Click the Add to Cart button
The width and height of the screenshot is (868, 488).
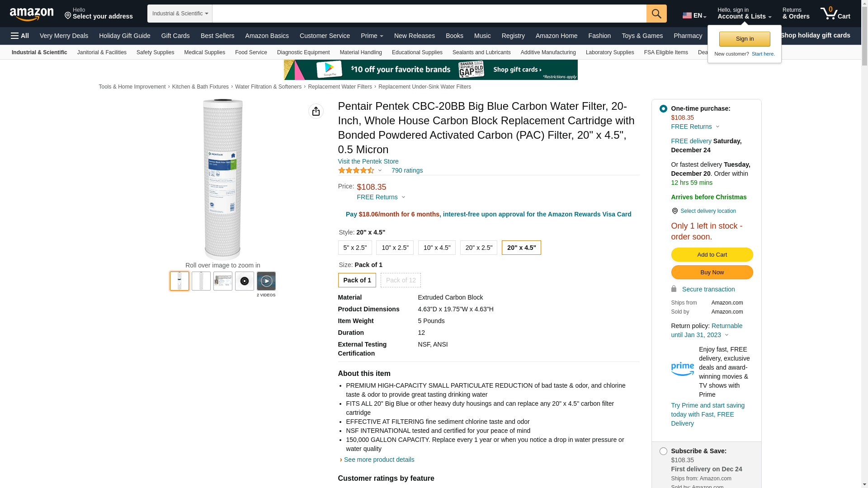(712, 254)
